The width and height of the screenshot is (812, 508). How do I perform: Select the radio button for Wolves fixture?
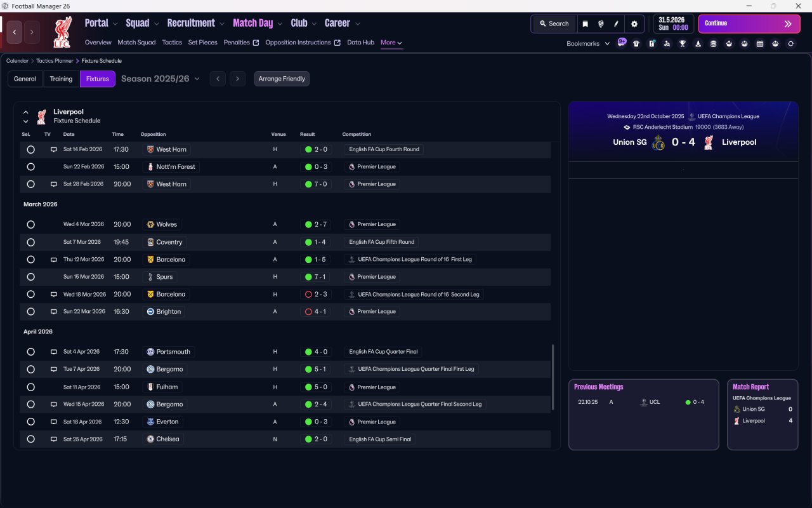click(x=30, y=225)
